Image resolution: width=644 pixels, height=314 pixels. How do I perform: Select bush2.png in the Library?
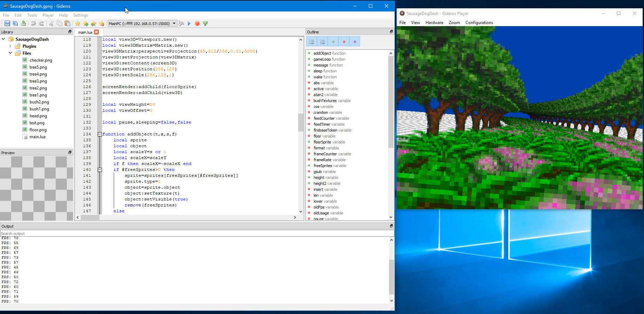coord(39,102)
